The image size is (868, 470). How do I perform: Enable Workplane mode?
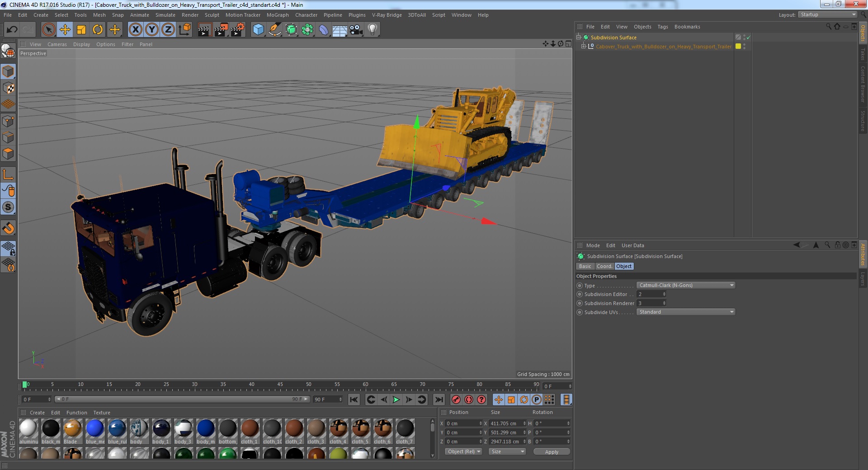tap(8, 104)
